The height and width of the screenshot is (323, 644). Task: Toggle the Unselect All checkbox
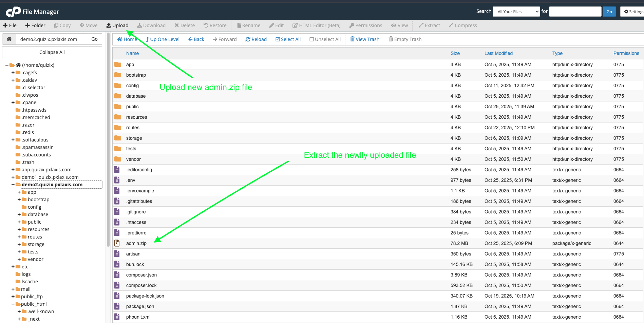[311, 39]
